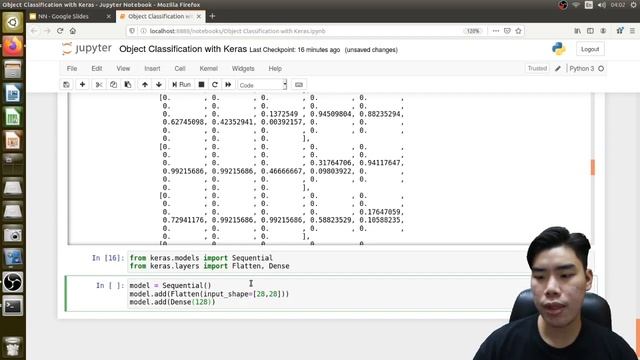The image size is (640, 360).
Task: Open LibreOffice Writer from the dock
Action: coord(13,93)
